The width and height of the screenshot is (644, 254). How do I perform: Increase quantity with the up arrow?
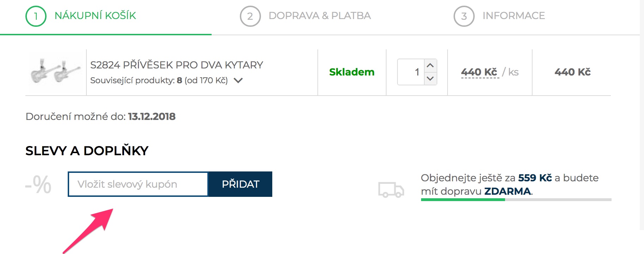(x=430, y=66)
